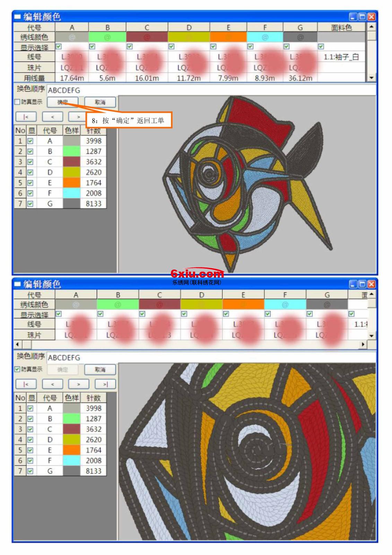Select column header D in upper color table
The image size is (392, 555).
pyautogui.click(x=189, y=27)
